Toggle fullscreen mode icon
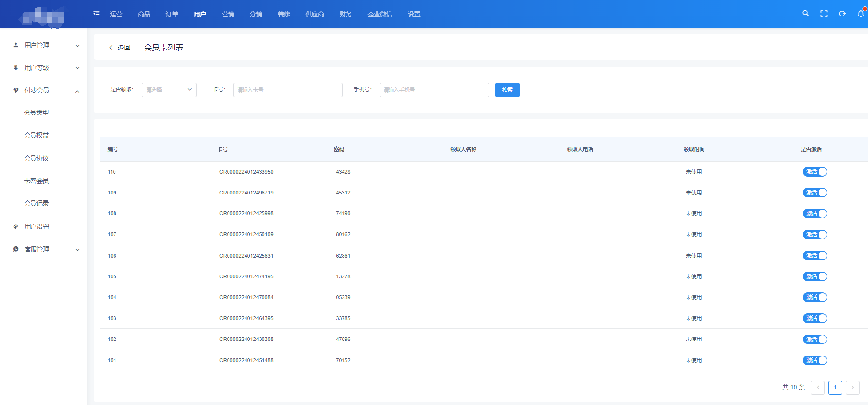Screen dimensions: 868x405 824,14
